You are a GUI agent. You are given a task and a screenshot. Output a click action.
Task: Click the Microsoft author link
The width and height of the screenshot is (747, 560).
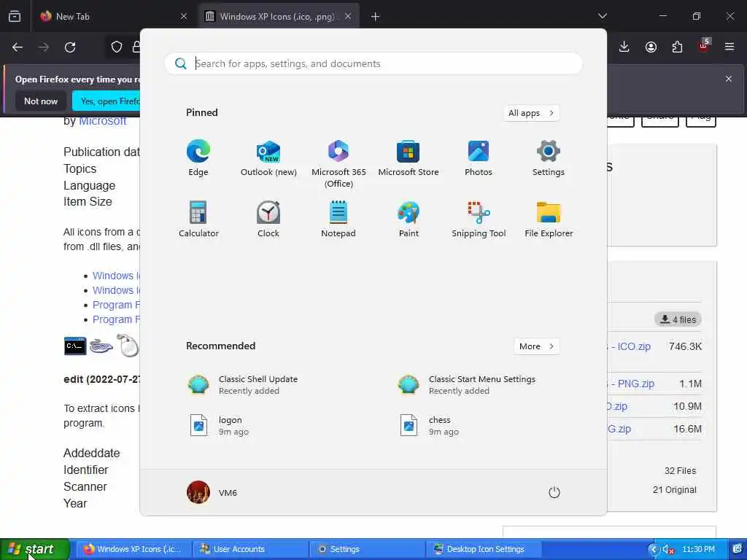click(x=102, y=121)
